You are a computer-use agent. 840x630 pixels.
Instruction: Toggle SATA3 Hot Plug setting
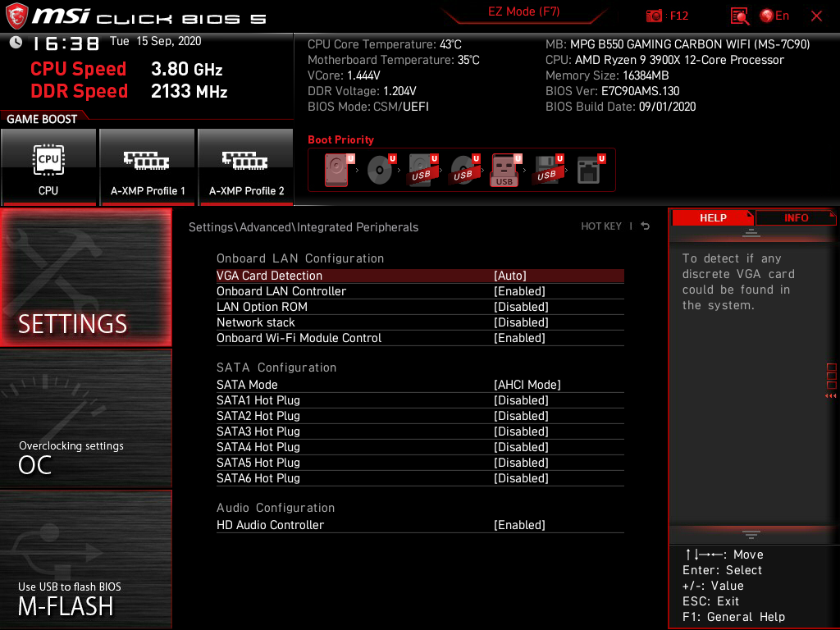point(420,431)
